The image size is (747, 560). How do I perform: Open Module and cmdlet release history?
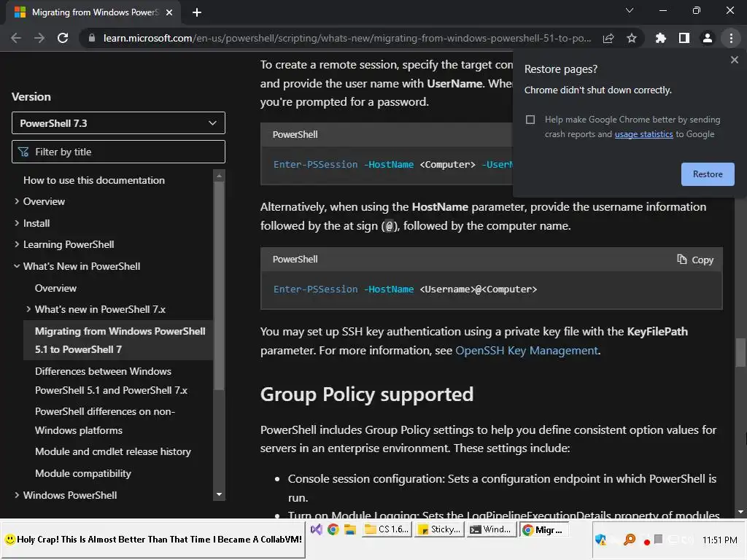(x=113, y=451)
